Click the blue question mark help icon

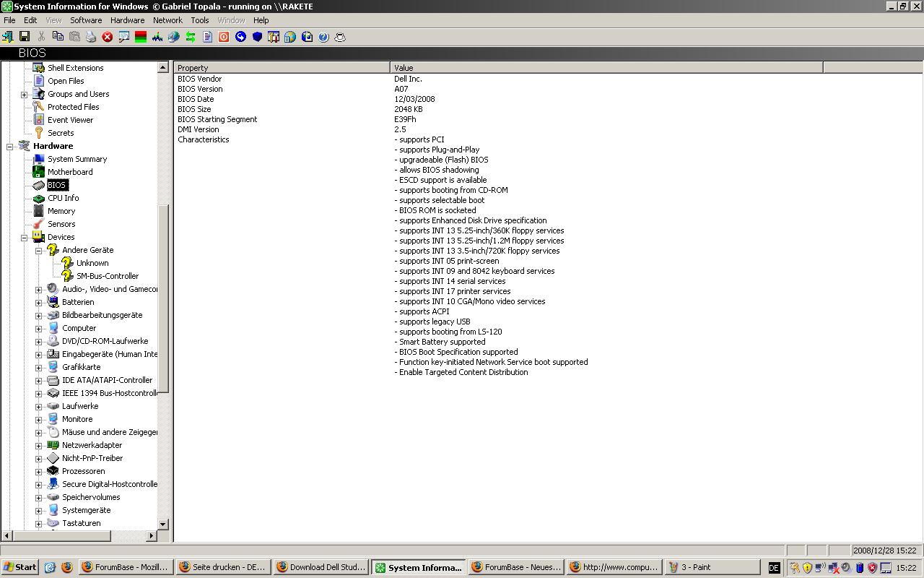[323, 37]
